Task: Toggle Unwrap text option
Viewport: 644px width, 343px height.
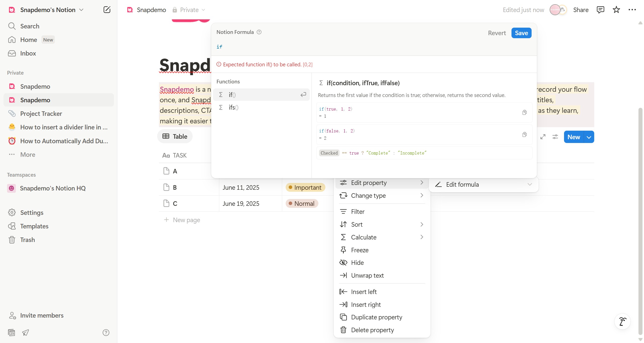Action: (382, 275)
